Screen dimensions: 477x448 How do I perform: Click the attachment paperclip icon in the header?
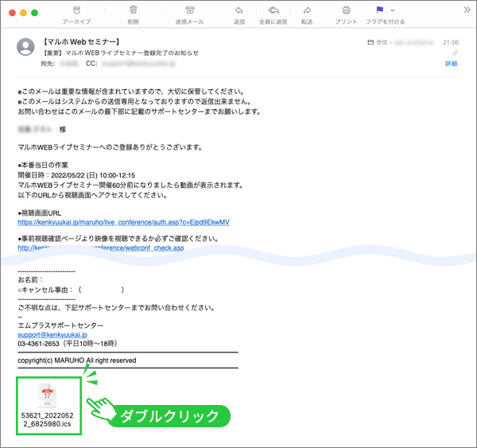455,53
